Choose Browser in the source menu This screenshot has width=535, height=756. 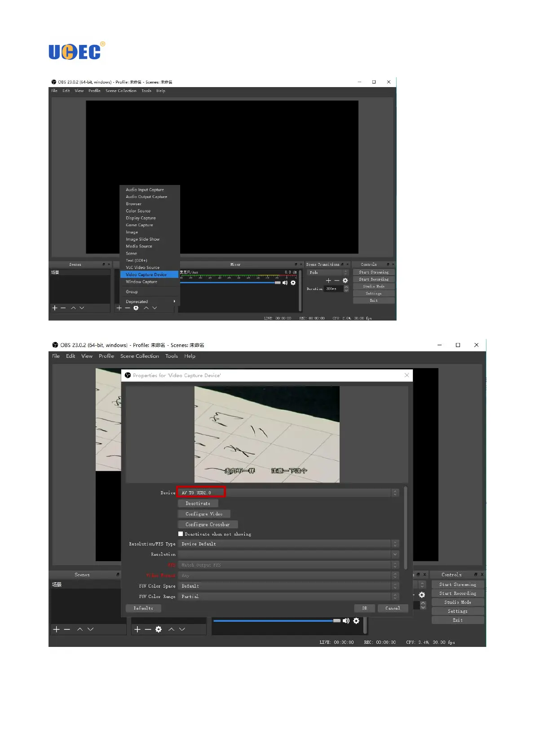pyautogui.click(x=150, y=204)
